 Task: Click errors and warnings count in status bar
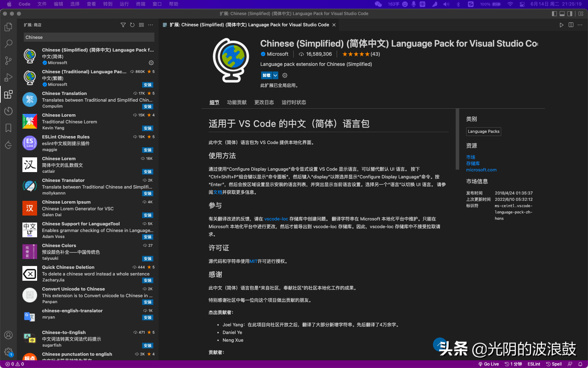[x=15, y=364]
